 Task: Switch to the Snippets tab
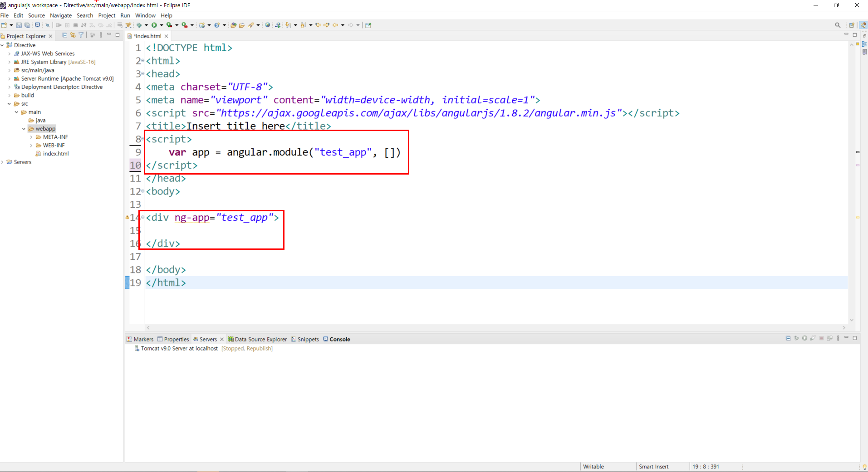tap(305, 339)
